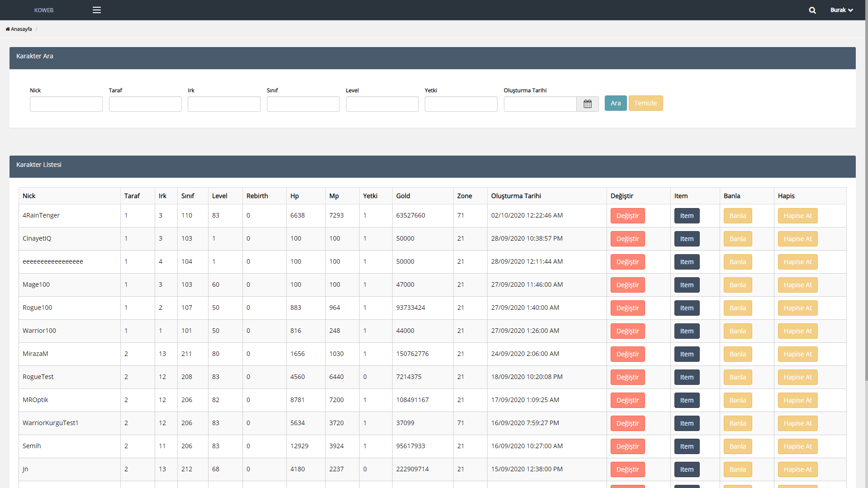Select the gold value 63527660
The width and height of the screenshot is (868, 488).
[411, 215]
